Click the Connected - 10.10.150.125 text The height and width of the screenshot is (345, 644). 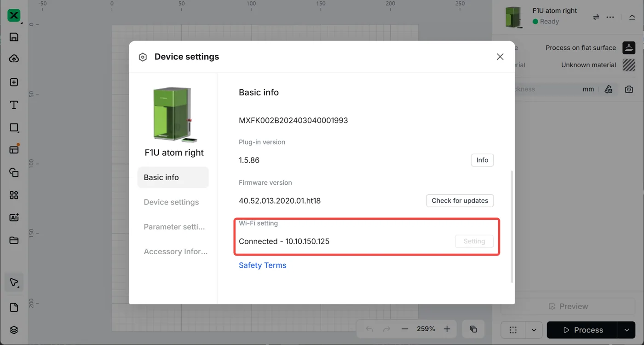(284, 241)
